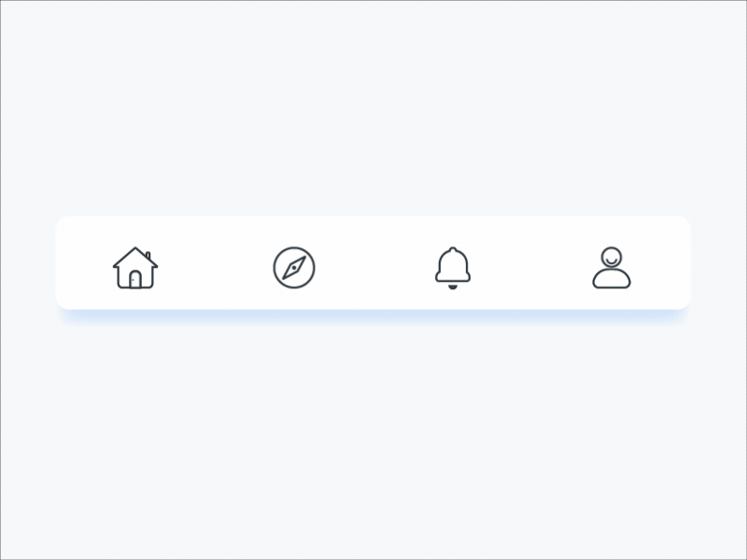Viewport: 747px width, 560px height.
Task: Click the chimney on the house icon
Action: point(148,255)
